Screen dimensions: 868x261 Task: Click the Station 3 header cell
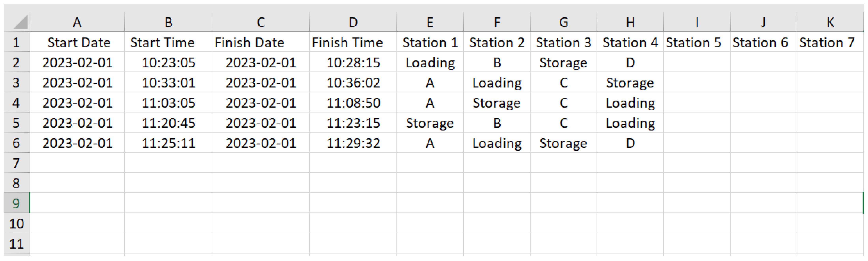pos(563,43)
